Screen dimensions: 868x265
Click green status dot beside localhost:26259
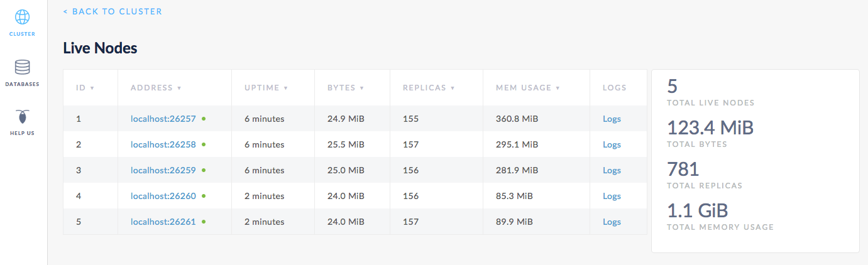click(204, 170)
